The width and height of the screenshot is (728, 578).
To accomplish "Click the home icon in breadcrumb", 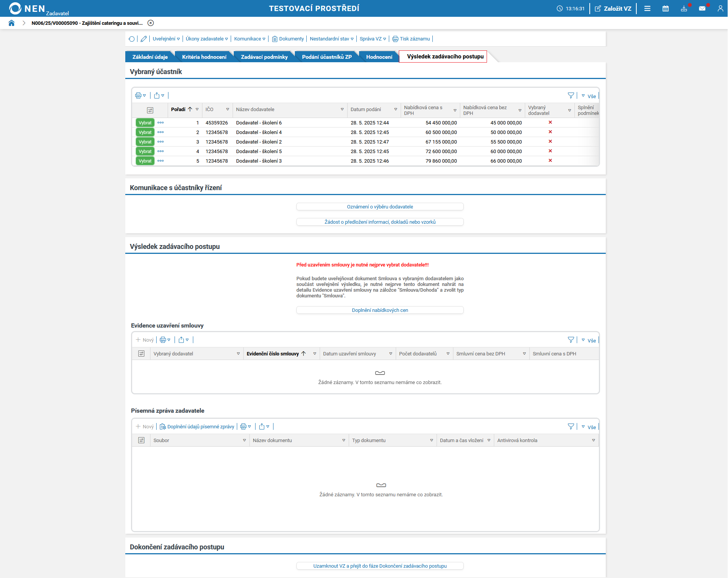I will [x=11, y=23].
